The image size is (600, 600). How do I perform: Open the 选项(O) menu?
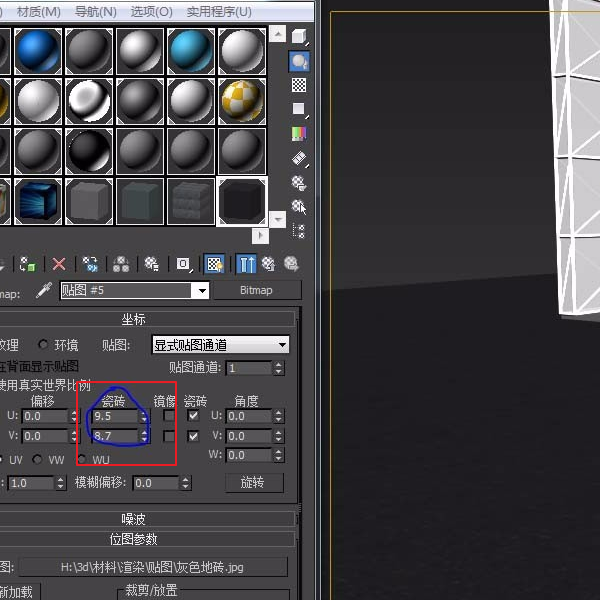152,12
